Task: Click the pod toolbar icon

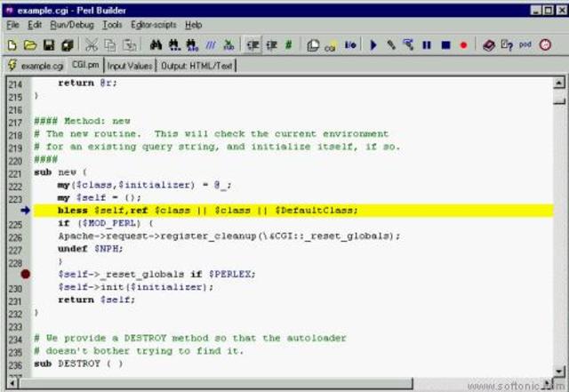Action: (525, 44)
